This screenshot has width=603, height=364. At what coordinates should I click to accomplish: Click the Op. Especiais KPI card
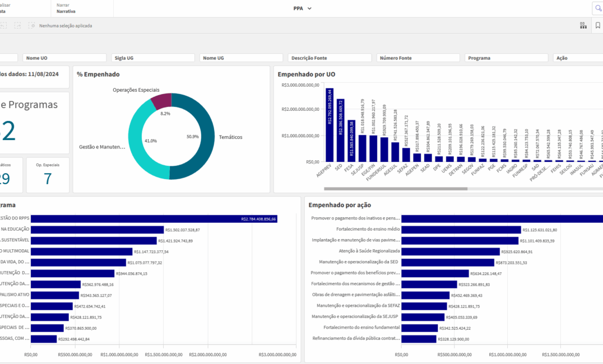(48, 175)
